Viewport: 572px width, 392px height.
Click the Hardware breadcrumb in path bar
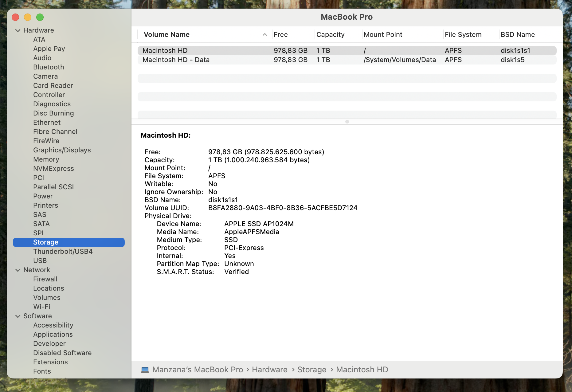pyautogui.click(x=269, y=370)
